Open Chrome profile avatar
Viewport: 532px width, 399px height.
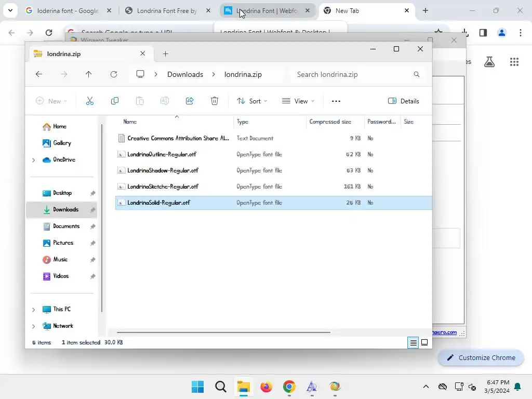point(502,33)
